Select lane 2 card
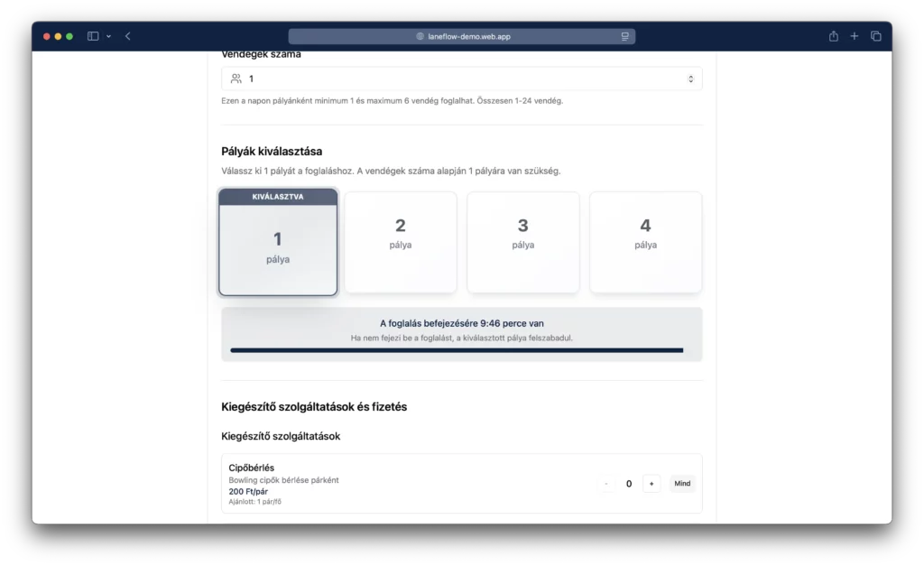Viewport: 924px width, 566px height. [401, 242]
